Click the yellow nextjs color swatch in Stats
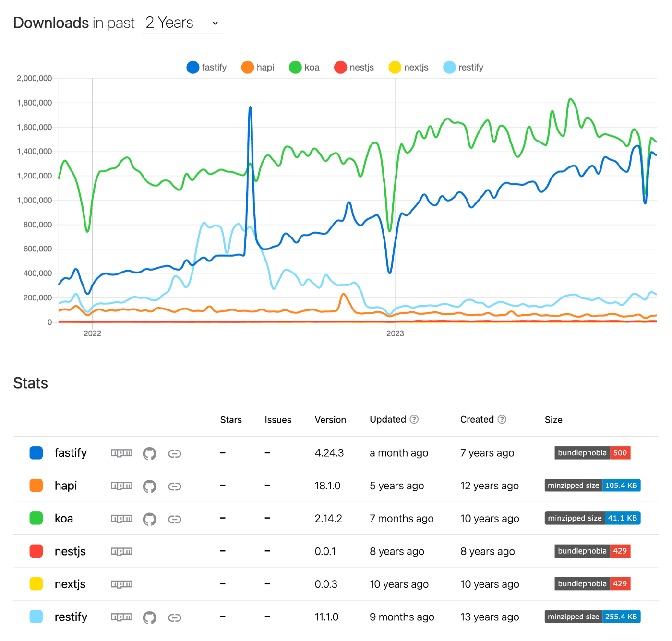 coord(36,584)
